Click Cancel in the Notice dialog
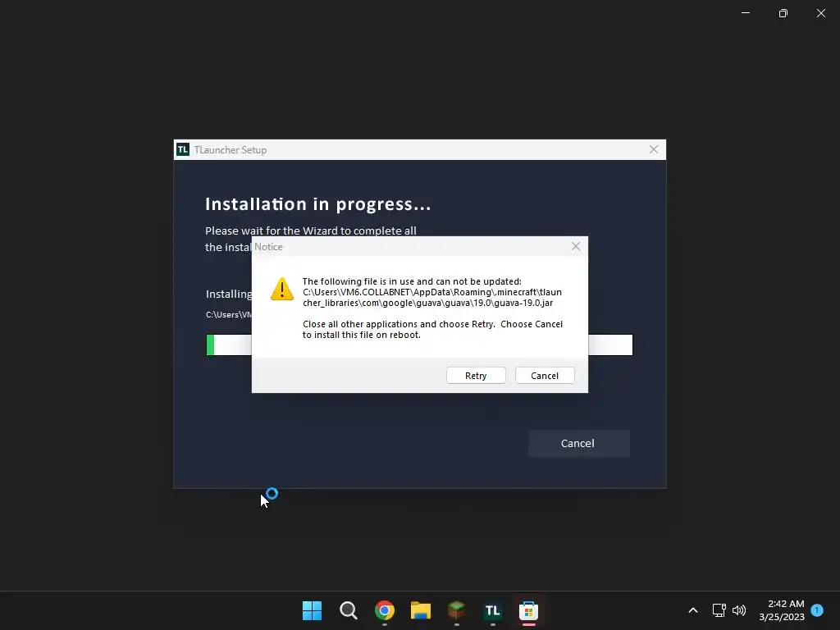Image resolution: width=840 pixels, height=630 pixels. [x=545, y=376]
